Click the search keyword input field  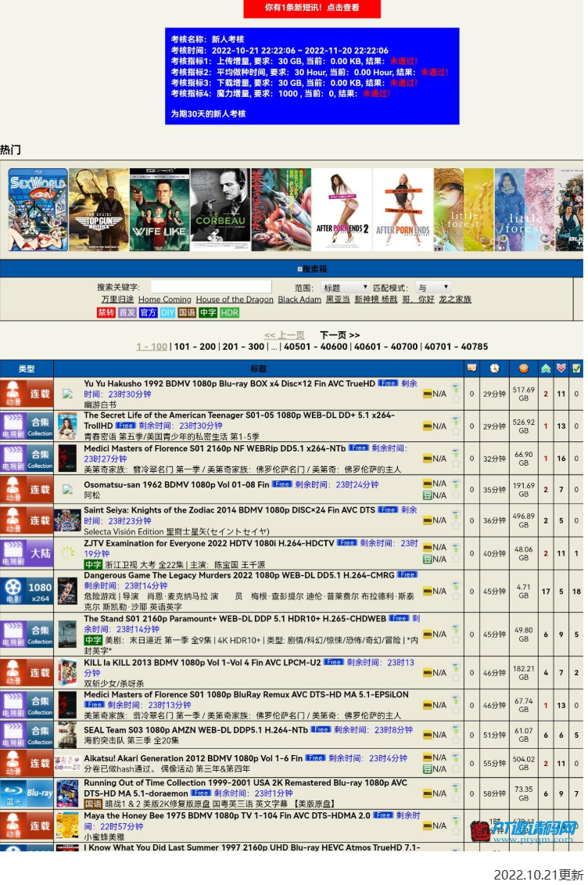click(x=211, y=287)
